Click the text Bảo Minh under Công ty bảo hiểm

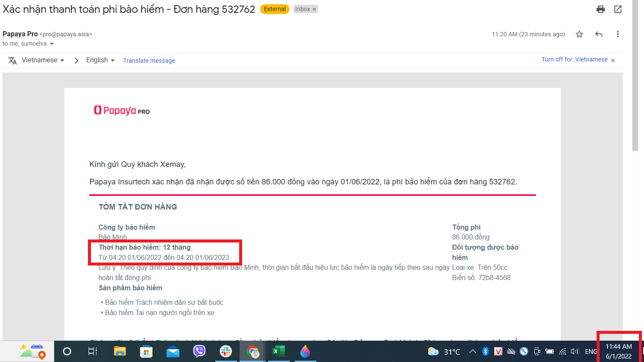(x=113, y=237)
